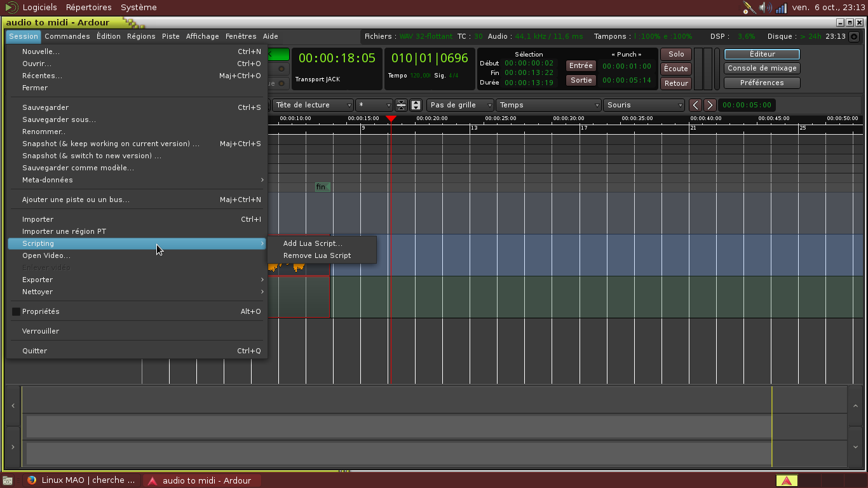Click the network signal bars icon
This screenshot has width=868, height=488.
click(x=781, y=8)
